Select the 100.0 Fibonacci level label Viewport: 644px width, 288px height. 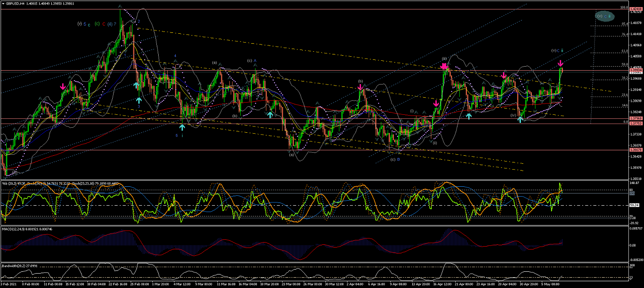point(624,7)
